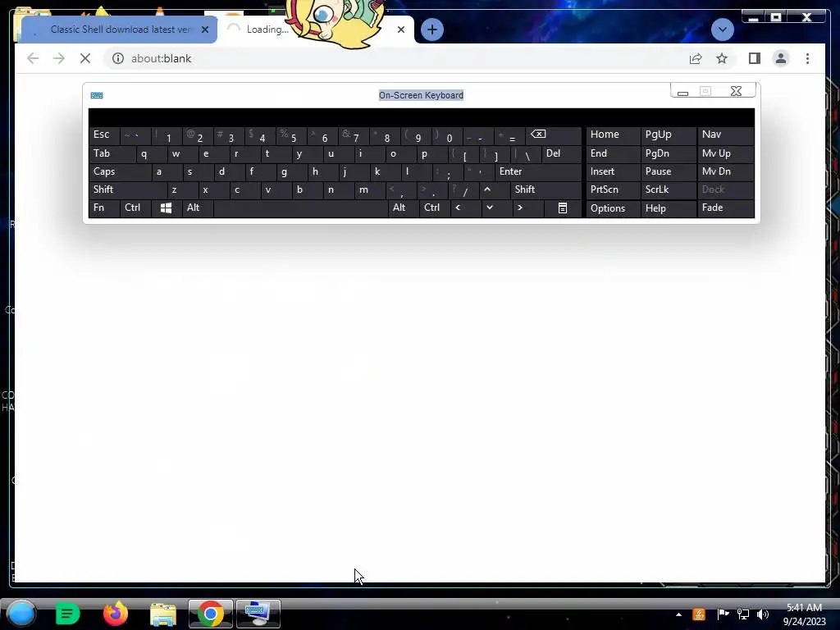Click the On-Screen Keyboard taskbar icon

tap(258, 614)
